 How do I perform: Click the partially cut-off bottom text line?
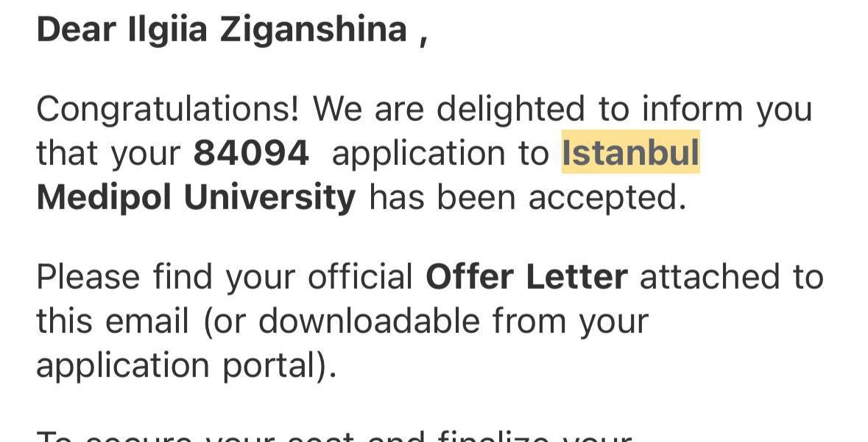pos(331,436)
